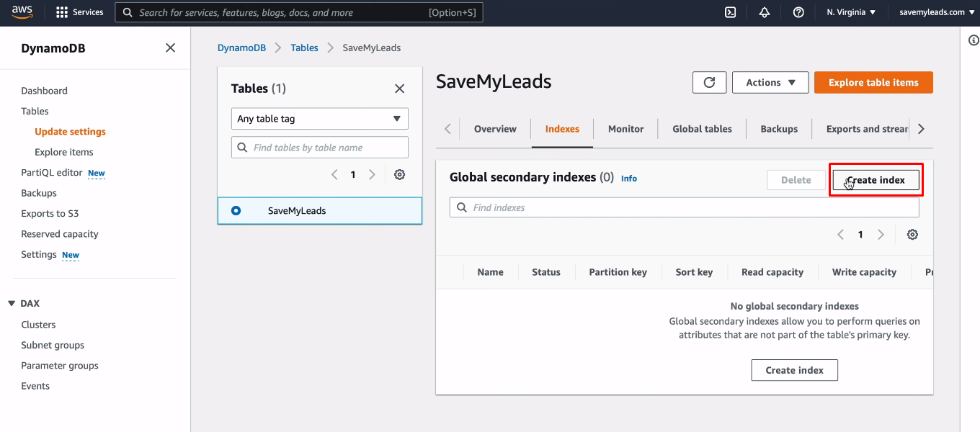The width and height of the screenshot is (980, 432).
Task: Click the DynamoDB breadcrumb link
Action: click(241, 48)
